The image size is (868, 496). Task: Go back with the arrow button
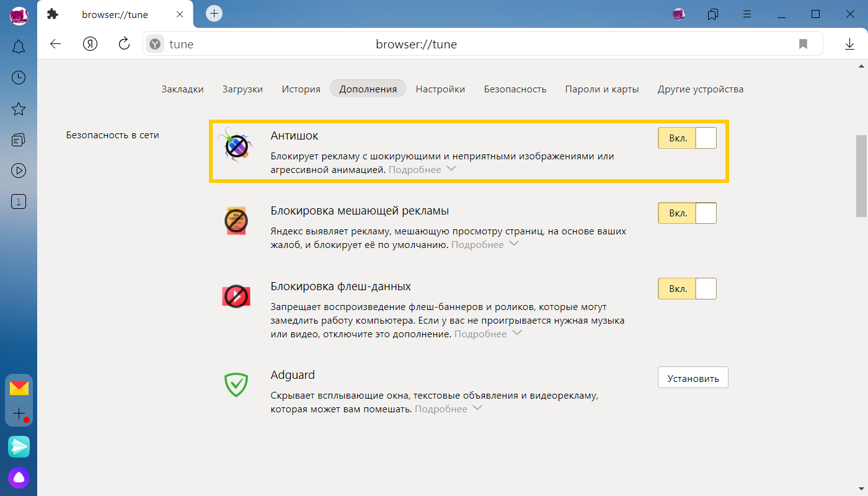pos(56,44)
